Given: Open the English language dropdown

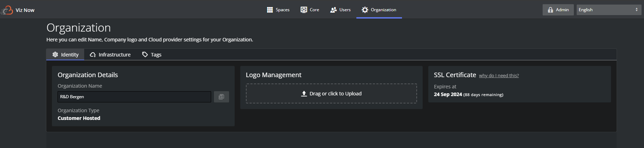Looking at the screenshot, I should tap(609, 10).
